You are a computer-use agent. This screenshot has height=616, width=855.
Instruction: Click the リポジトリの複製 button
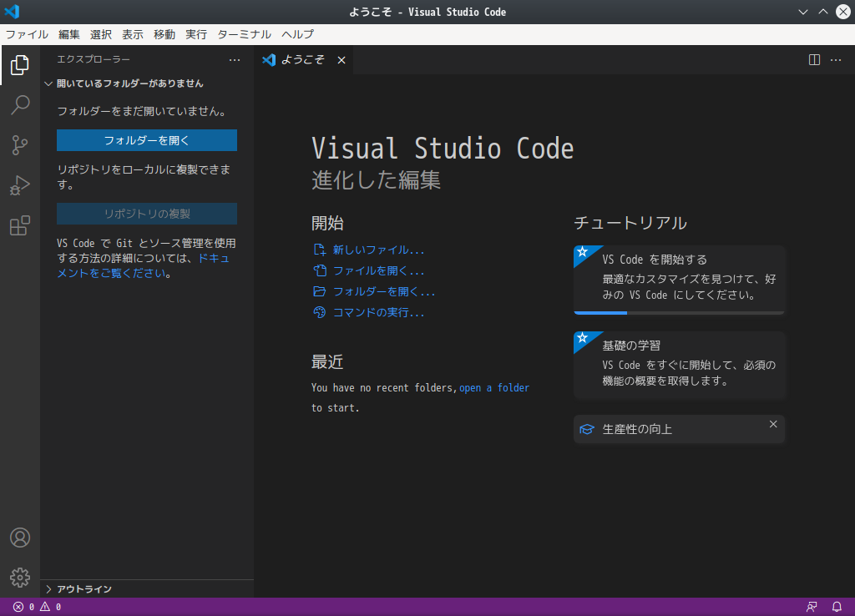[x=147, y=214]
